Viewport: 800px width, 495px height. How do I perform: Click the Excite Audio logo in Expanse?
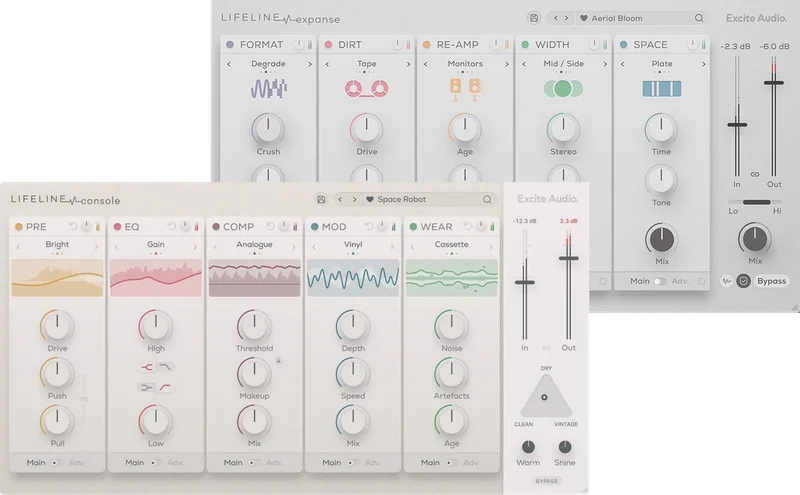click(x=756, y=18)
